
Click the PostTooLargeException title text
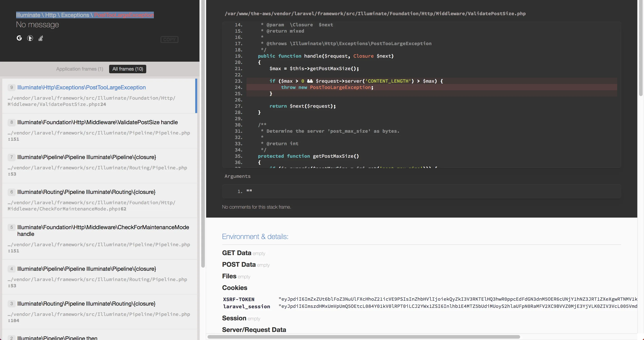point(124,15)
